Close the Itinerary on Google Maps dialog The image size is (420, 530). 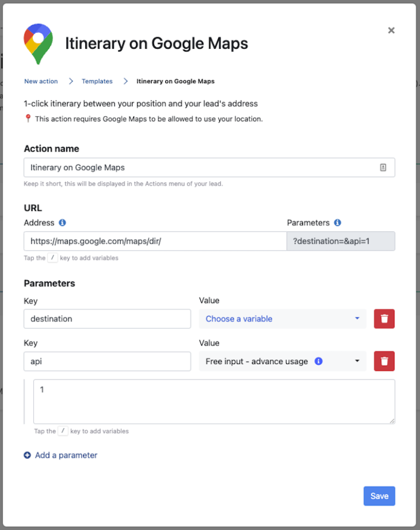click(392, 30)
